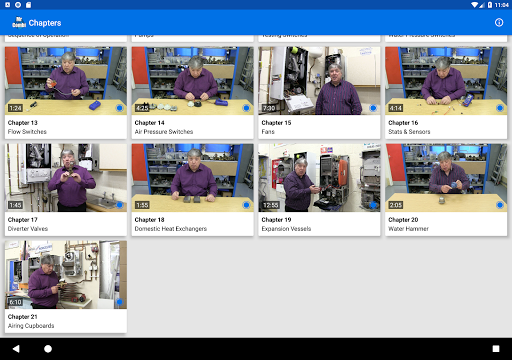This screenshot has width=512, height=360.
Task: Open Chapter 21 Airing Cupboards card
Action: pos(66,287)
